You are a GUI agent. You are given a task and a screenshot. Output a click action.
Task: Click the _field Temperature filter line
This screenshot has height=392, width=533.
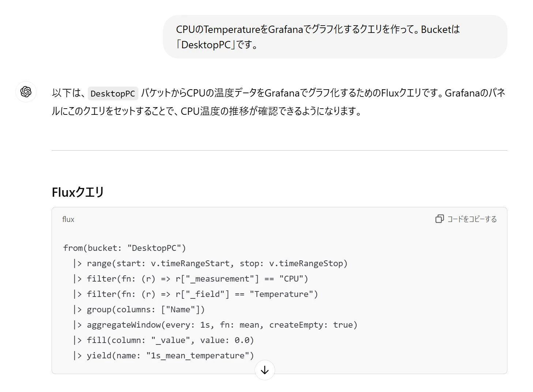pyautogui.click(x=195, y=294)
